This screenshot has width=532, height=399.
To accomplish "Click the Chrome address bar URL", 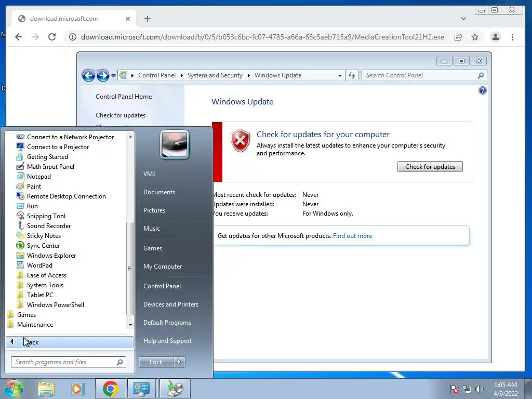I will tap(262, 37).
